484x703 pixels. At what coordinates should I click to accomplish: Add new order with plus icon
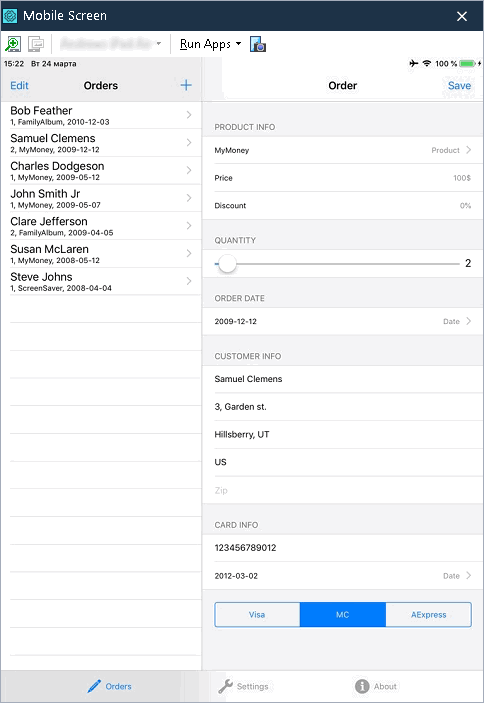click(186, 85)
